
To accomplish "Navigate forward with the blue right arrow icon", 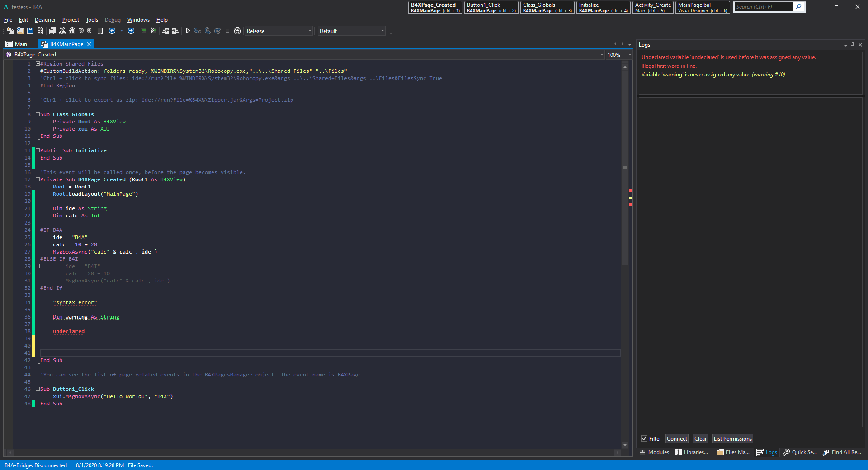I will tap(131, 31).
